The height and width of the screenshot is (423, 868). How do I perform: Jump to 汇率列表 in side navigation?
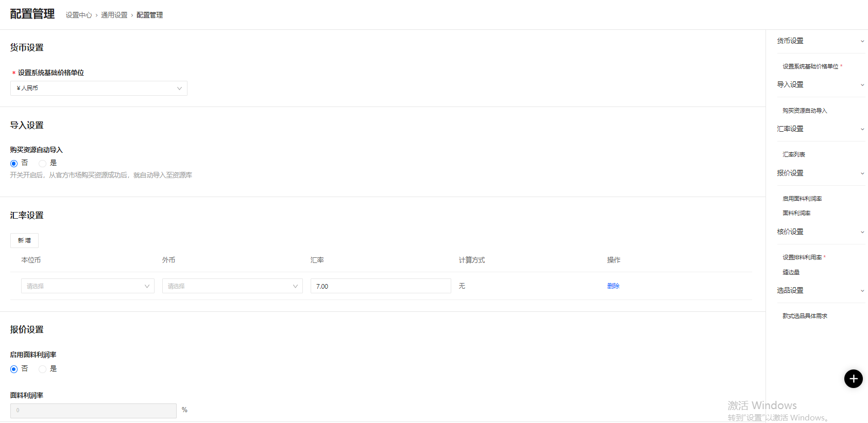pyautogui.click(x=794, y=154)
